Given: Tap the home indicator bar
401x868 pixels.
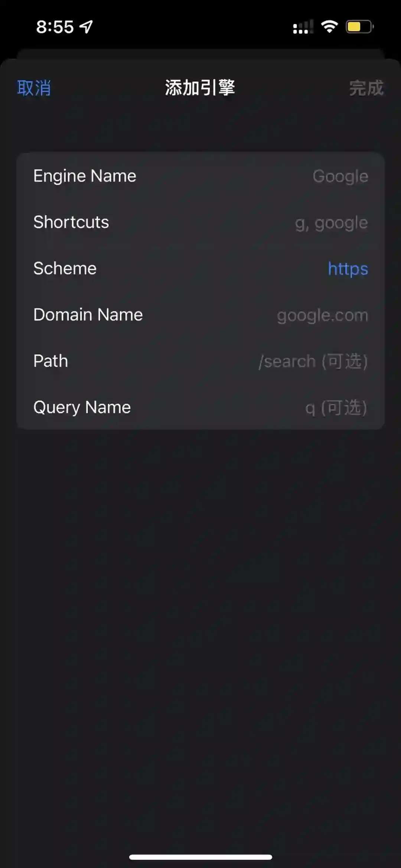Looking at the screenshot, I should tap(200, 857).
